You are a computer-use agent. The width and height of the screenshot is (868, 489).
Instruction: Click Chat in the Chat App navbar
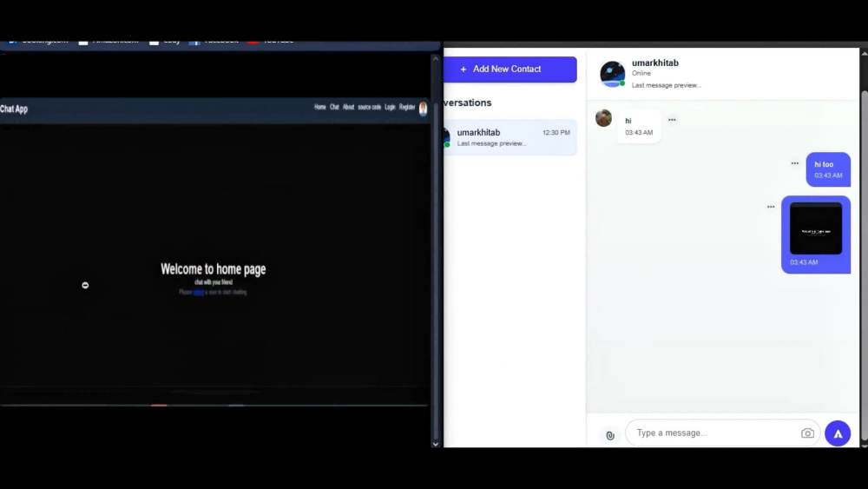(x=334, y=107)
